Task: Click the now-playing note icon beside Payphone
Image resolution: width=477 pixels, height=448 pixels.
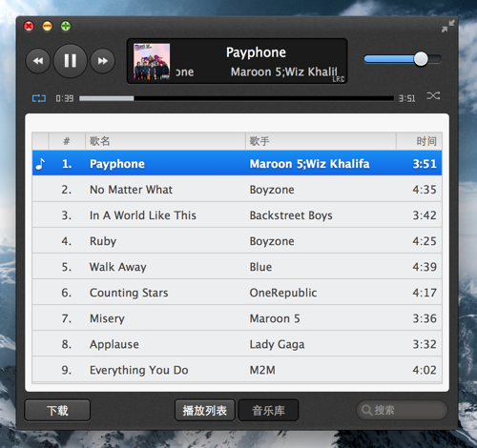Action: point(40,164)
